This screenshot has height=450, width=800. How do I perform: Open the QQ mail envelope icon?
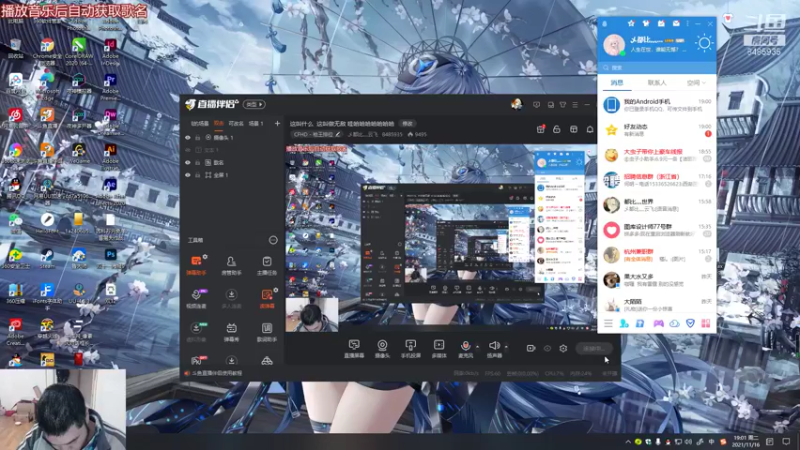(676, 23)
